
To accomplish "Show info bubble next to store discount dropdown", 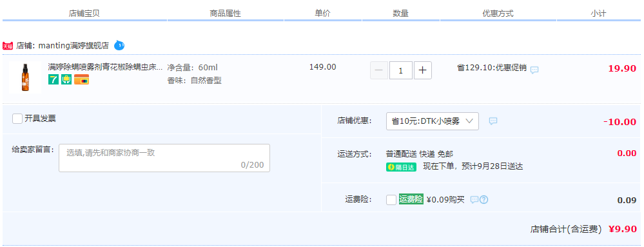I will [493, 121].
